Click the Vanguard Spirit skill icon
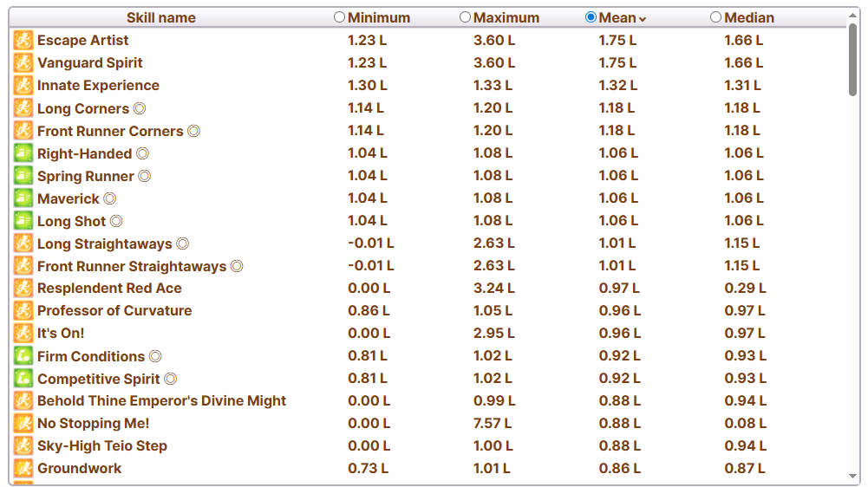Viewport: 868px width, 487px height. click(23, 63)
